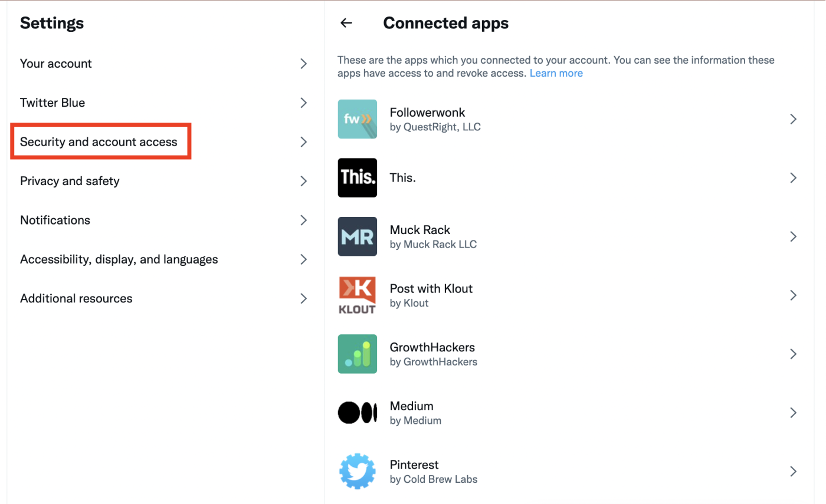Click chevron next to Twitter Blue
The image size is (826, 504).
[304, 103]
